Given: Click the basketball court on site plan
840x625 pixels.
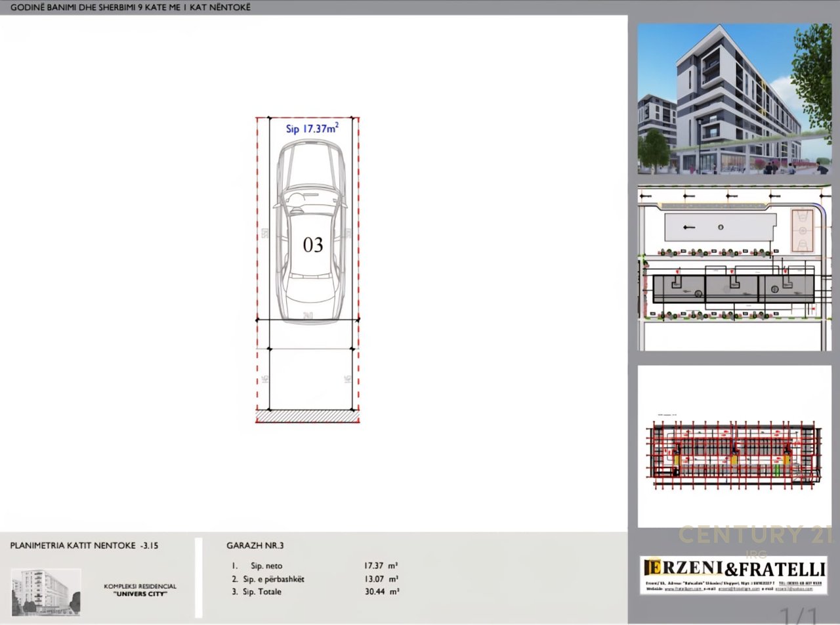Looking at the screenshot, I should tap(801, 230).
